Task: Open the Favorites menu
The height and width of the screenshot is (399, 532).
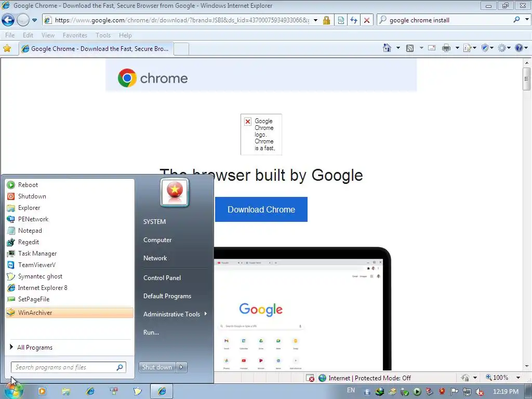Action: pos(75,35)
